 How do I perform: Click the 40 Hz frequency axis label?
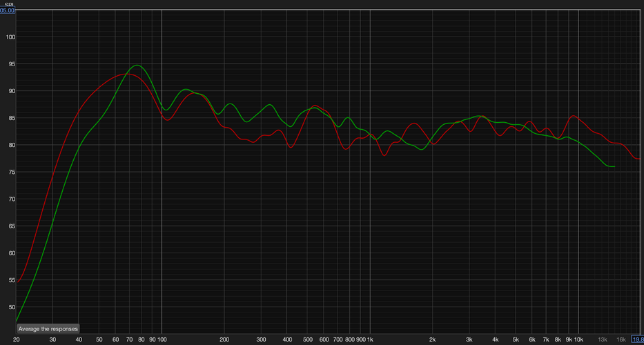point(79,339)
